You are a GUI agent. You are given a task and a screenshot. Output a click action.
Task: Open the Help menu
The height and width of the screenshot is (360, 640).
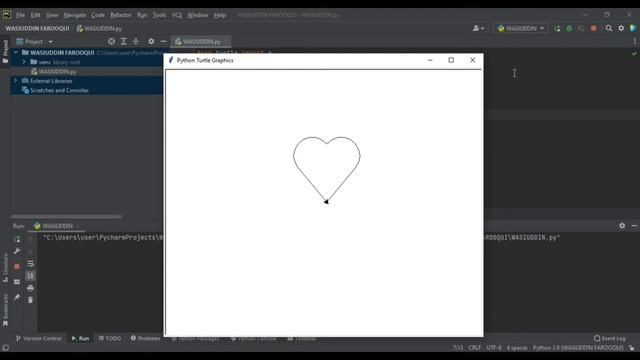(220, 15)
